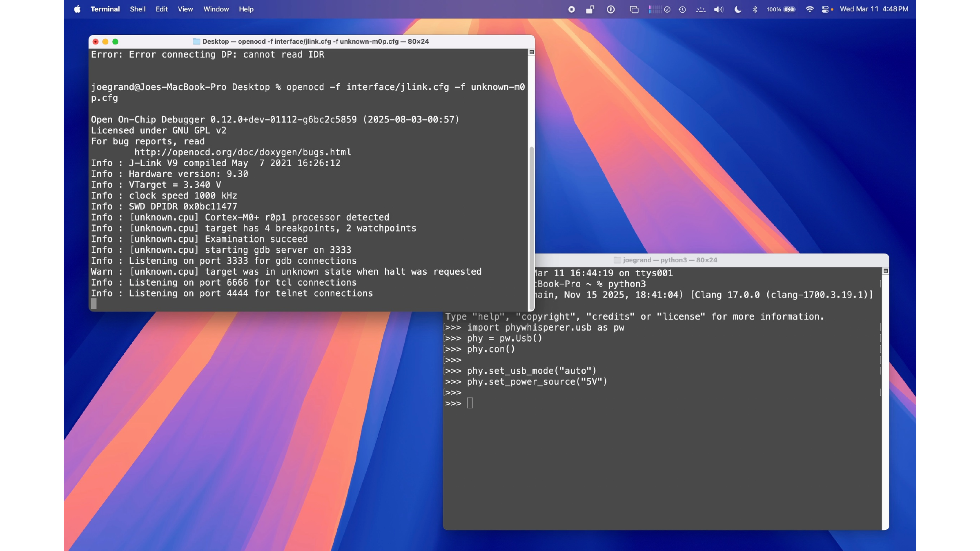Click the openocd window vertical scrollbar
This screenshot has width=980, height=551.
click(531, 229)
